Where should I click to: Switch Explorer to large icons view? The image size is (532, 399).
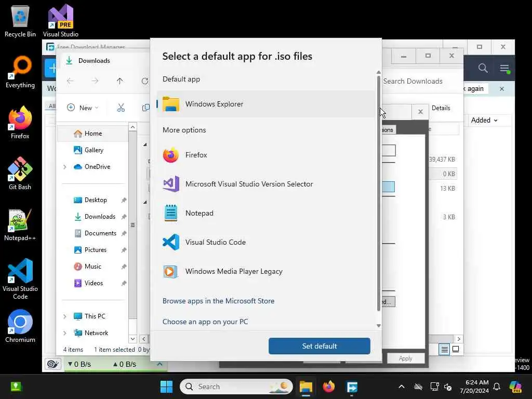pos(456,349)
